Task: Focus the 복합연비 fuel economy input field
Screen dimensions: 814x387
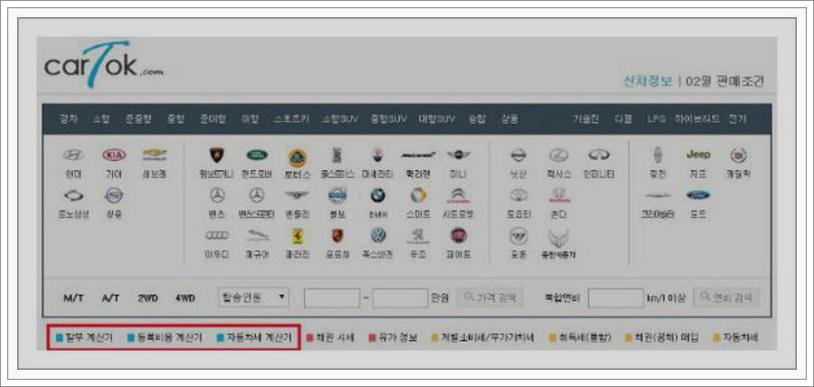Action: coord(616,298)
